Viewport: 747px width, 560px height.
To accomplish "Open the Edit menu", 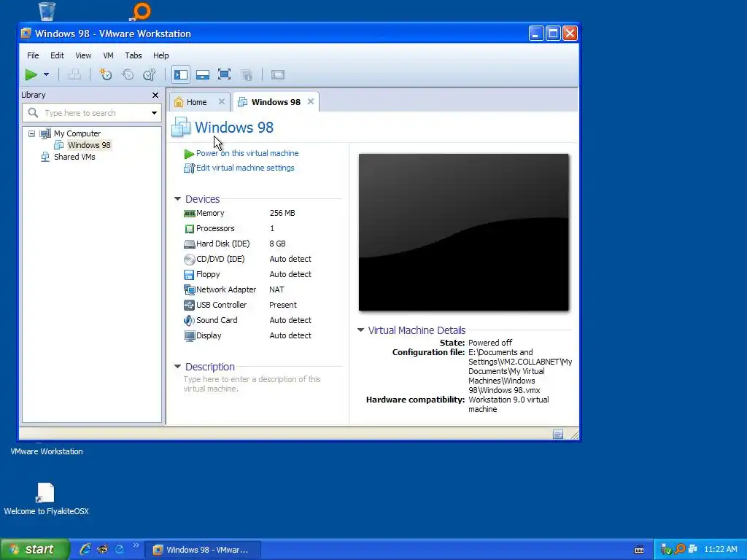I will click(x=57, y=55).
